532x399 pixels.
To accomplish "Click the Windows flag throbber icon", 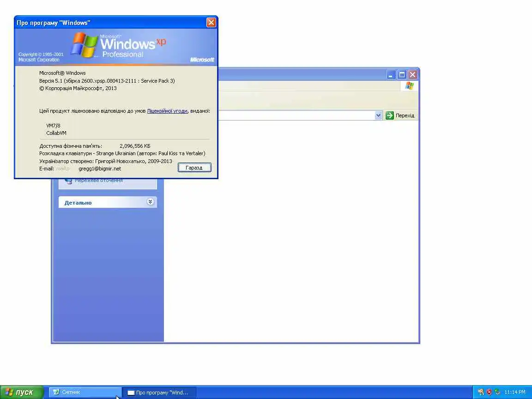I will (x=410, y=86).
